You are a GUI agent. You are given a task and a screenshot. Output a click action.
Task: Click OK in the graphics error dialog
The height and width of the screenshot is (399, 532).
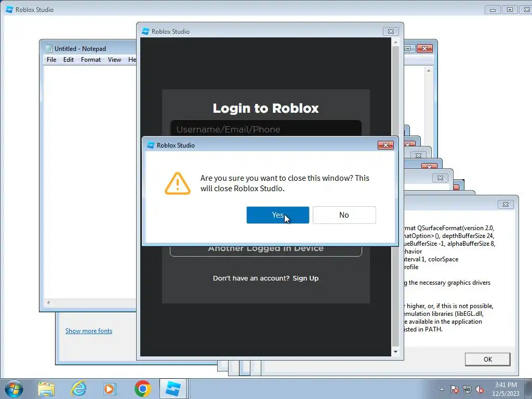pos(487,360)
